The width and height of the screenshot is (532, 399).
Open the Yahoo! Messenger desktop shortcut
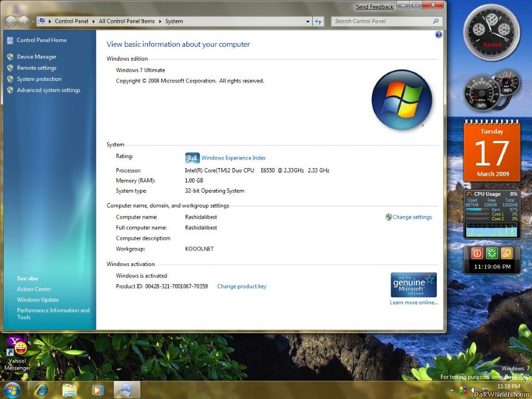pos(18,353)
